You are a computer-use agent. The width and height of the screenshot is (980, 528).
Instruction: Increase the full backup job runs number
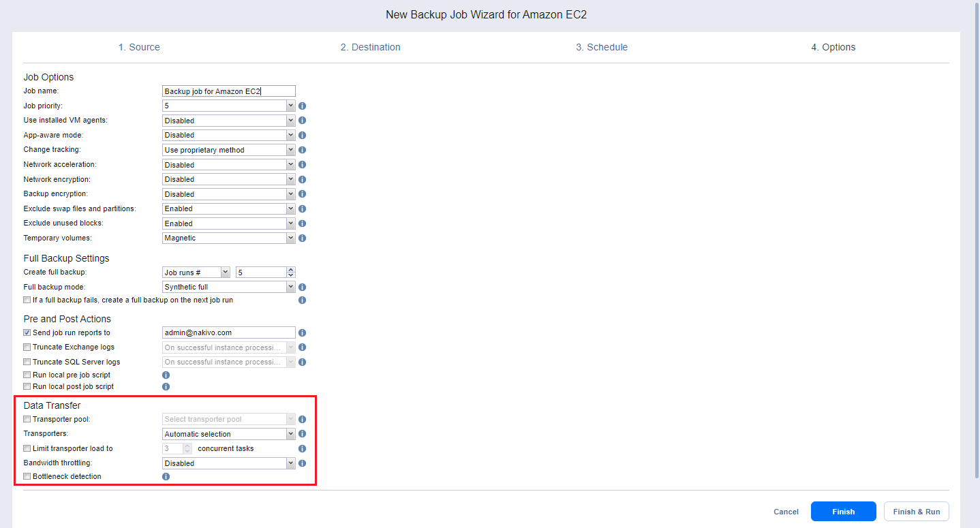click(291, 270)
